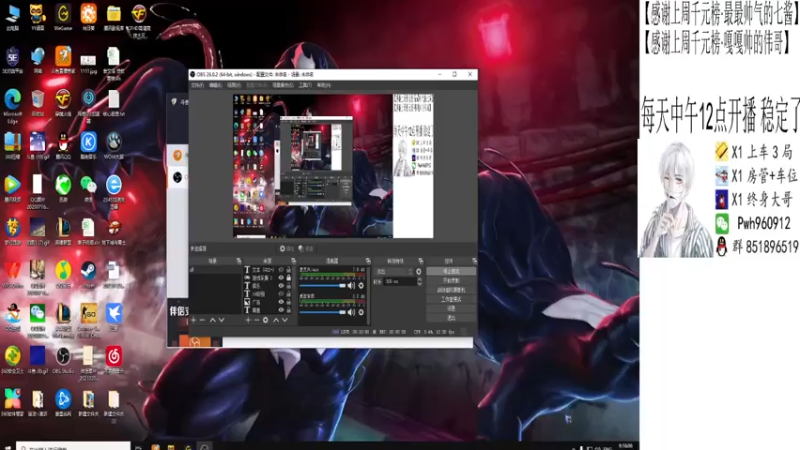Open 设置 settings button in Controls
The height and width of the screenshot is (450, 800).
click(451, 308)
